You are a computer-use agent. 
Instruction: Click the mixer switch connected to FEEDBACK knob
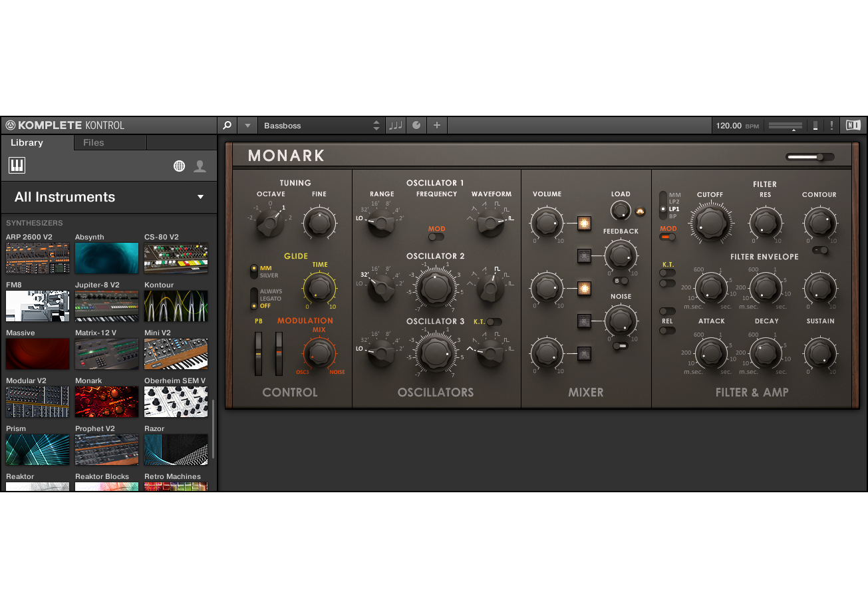[x=585, y=255]
